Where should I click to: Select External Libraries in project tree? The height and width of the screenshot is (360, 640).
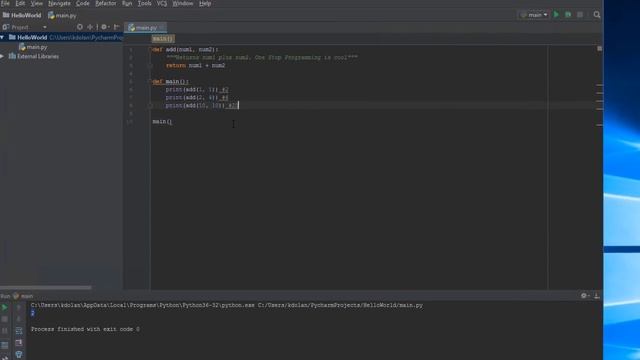tap(34, 56)
